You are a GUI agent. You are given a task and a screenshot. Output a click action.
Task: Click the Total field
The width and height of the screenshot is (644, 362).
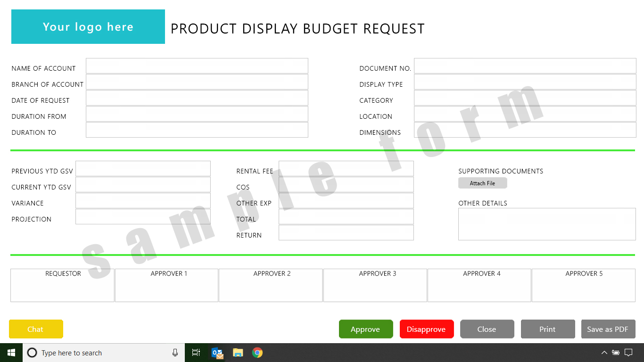[x=346, y=217]
